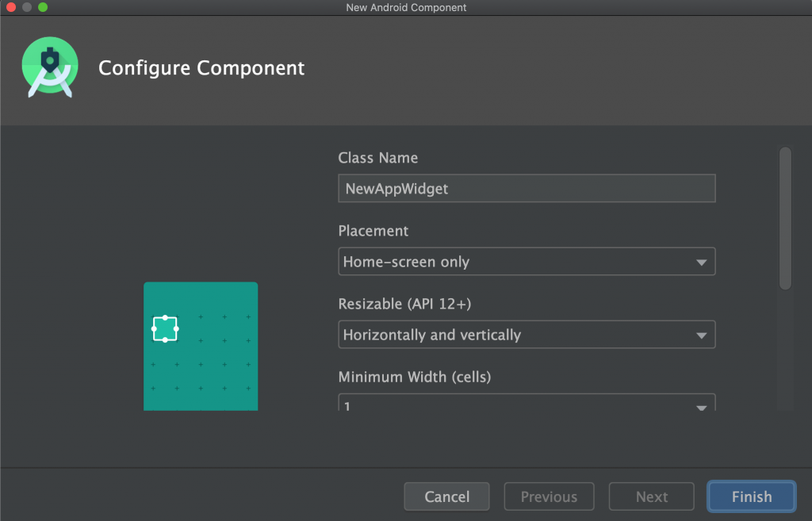
Task: Expand the Resizable (API 12+) dropdown
Action: [x=527, y=335]
